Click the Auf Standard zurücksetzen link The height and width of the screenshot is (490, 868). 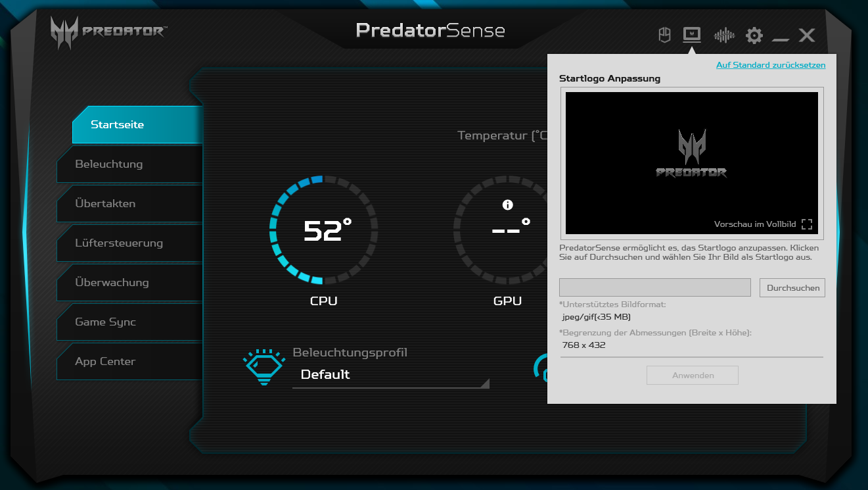coord(771,65)
